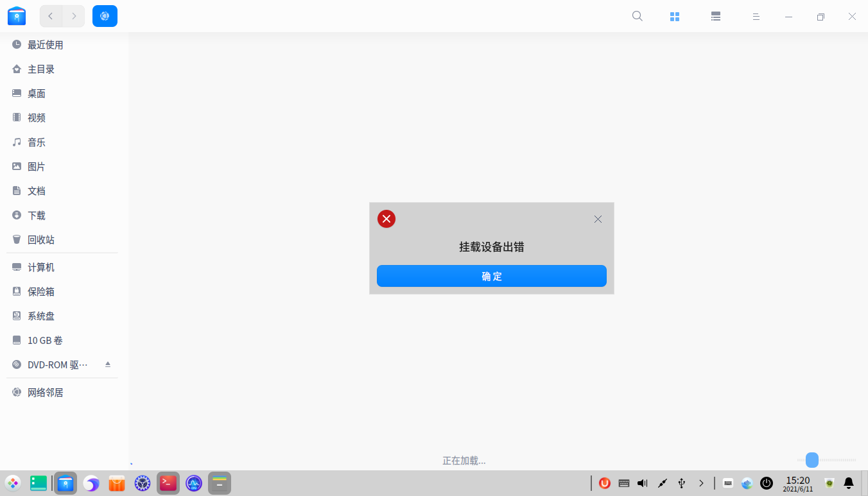Open the 视频 folder in the sidebar
This screenshot has width=868, height=496.
(64, 118)
